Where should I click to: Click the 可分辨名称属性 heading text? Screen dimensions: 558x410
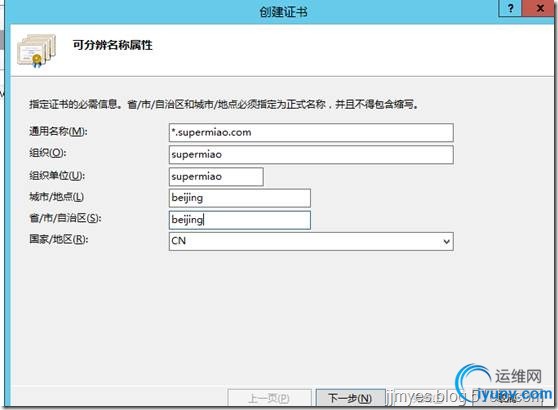(112, 45)
